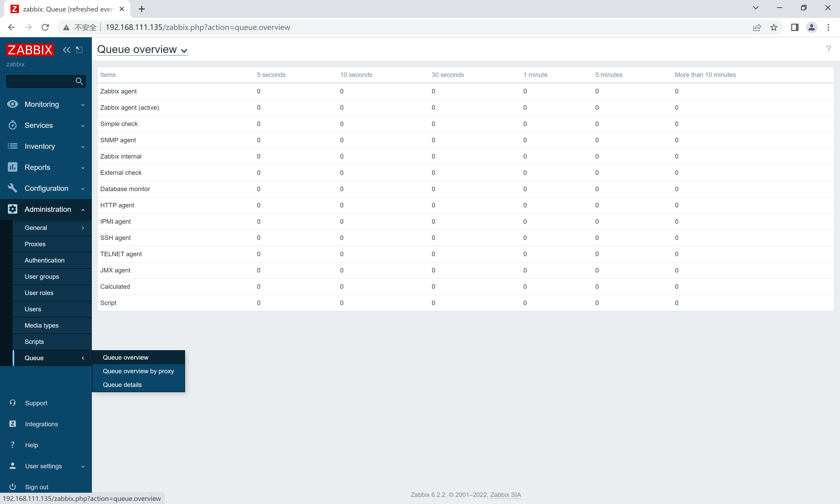Image resolution: width=840 pixels, height=504 pixels.
Task: Open page help question mark at top right
Action: 828,49
